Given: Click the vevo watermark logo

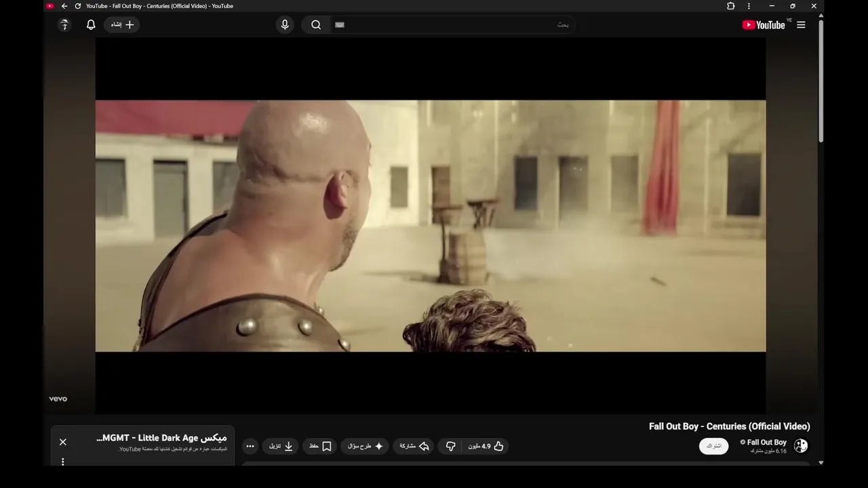Looking at the screenshot, I should (58, 399).
